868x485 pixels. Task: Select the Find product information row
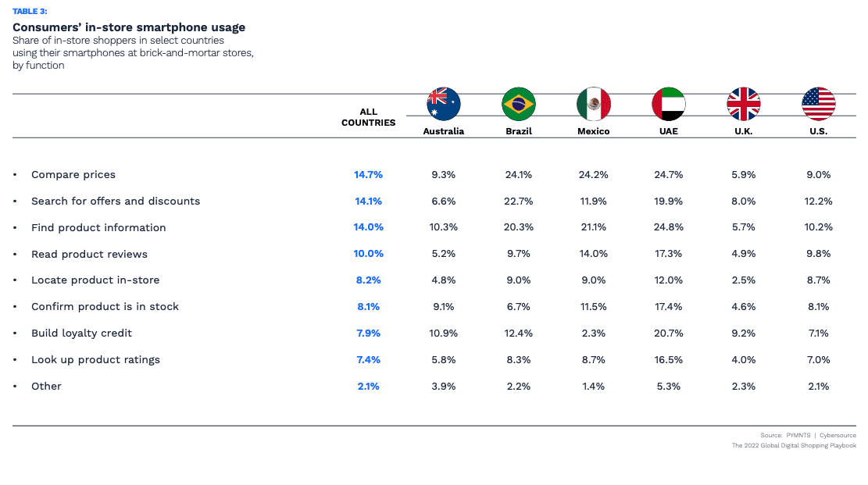(98, 228)
